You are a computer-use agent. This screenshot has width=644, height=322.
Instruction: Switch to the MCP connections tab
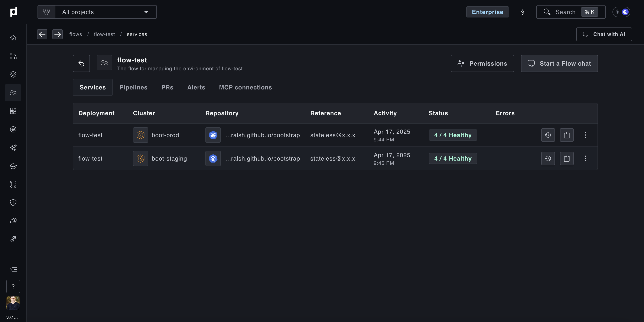[x=245, y=87]
